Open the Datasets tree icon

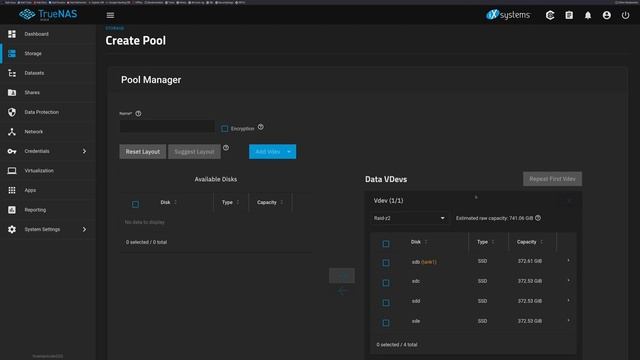pyautogui.click(x=12, y=73)
